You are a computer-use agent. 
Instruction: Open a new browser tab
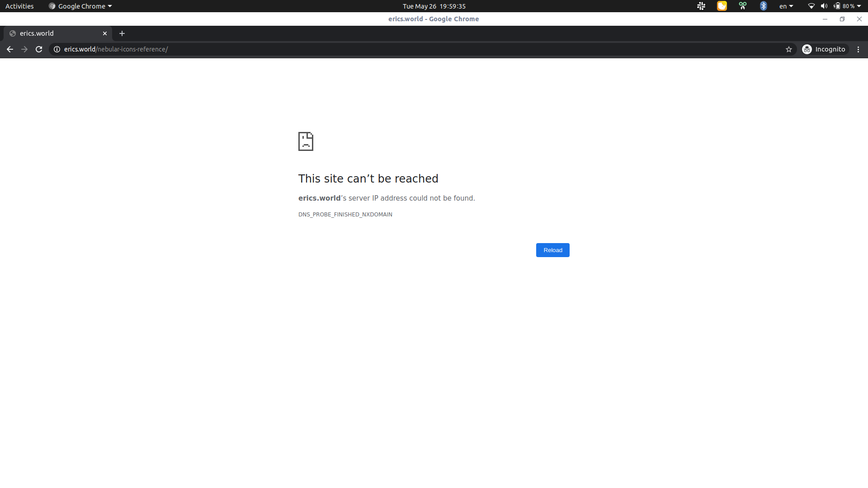pos(122,33)
